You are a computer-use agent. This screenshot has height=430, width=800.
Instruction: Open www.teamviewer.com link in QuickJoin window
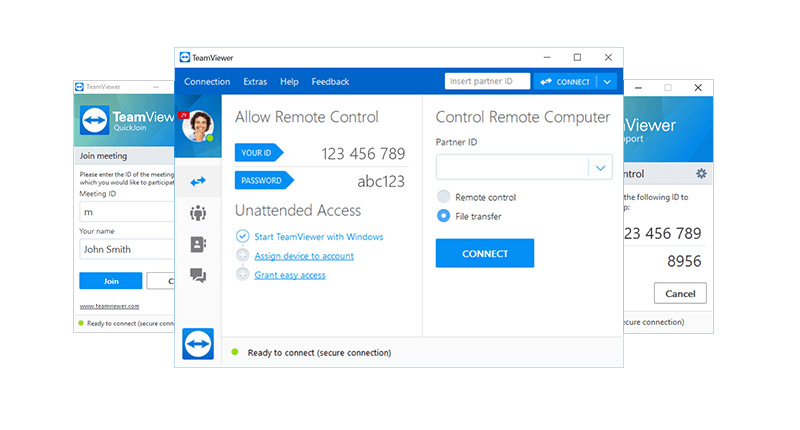click(109, 306)
